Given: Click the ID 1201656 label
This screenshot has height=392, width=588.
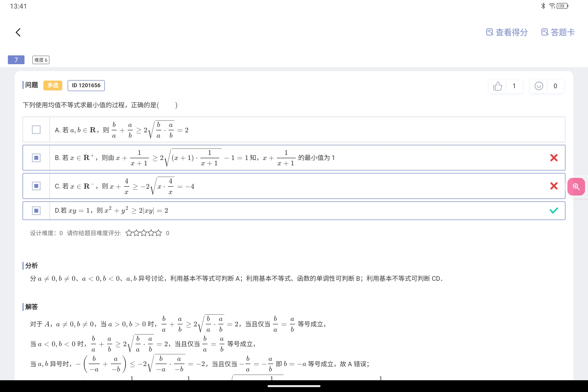Looking at the screenshot, I should point(86,86).
